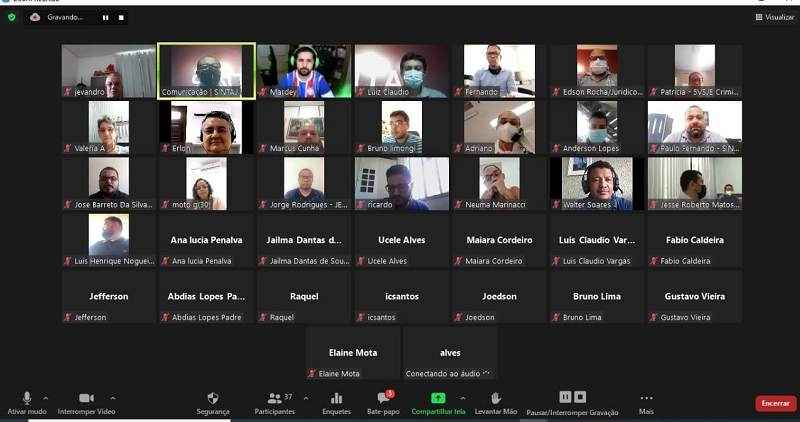Expand the arrow next to Participantes
The height and width of the screenshot is (422, 800).
[305, 398]
